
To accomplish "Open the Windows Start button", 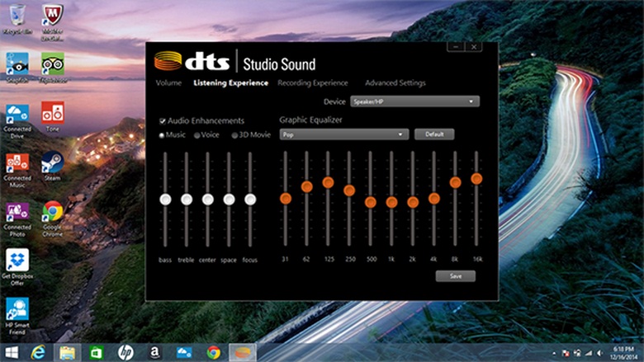I will click(11, 353).
